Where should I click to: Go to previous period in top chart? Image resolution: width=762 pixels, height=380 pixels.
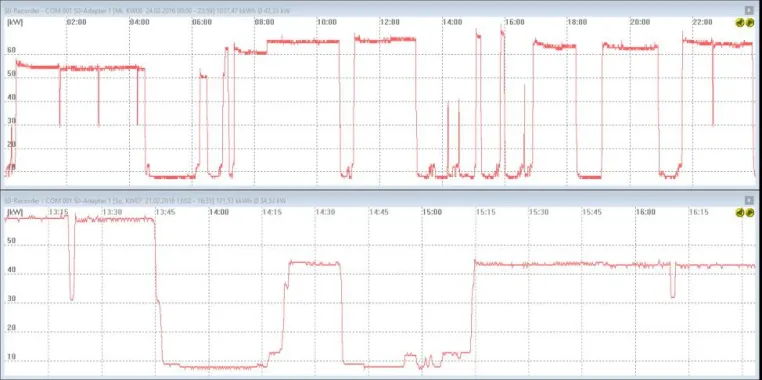click(740, 22)
